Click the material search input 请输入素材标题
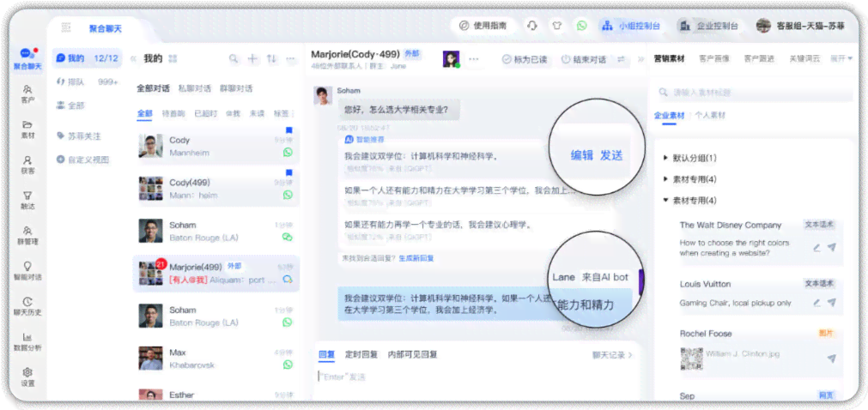The height and width of the screenshot is (410, 868). (754, 93)
